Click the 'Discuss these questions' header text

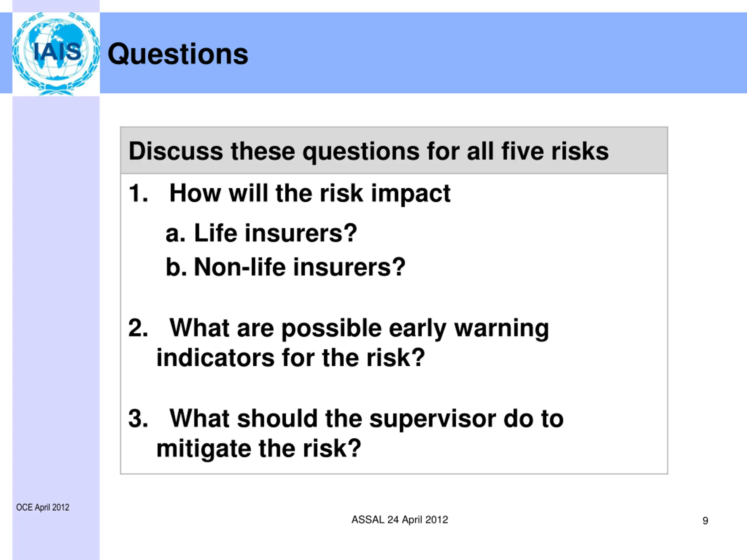pos(369,151)
